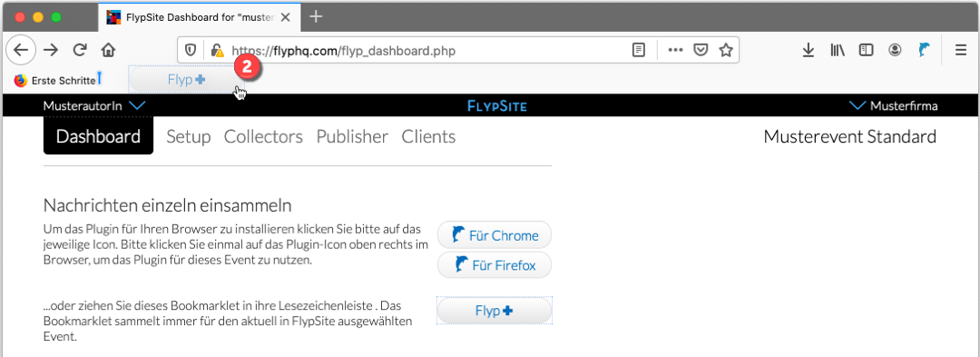The image size is (980, 357).
Task: Go back with browser back arrow
Action: (x=21, y=51)
